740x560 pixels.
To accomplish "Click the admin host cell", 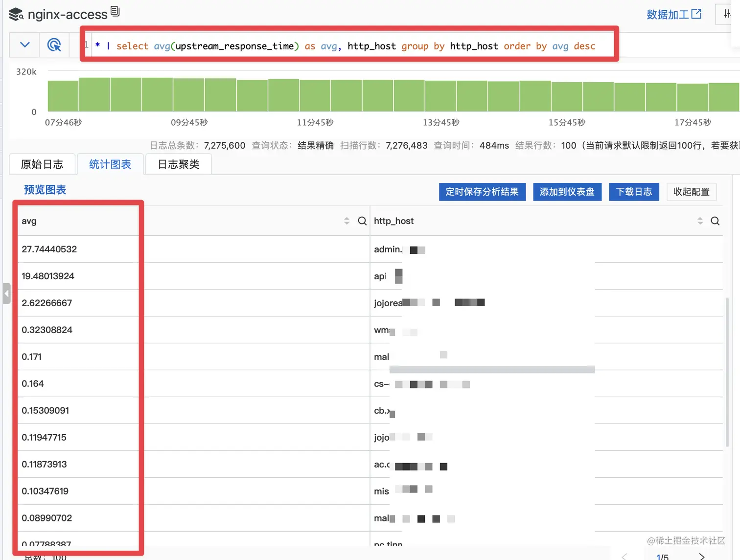I will click(x=546, y=249).
